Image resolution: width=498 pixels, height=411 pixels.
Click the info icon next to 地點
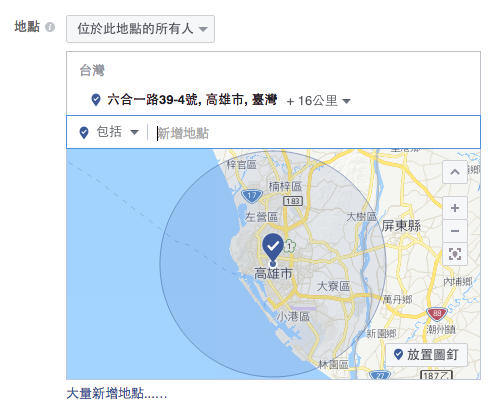coord(50,27)
